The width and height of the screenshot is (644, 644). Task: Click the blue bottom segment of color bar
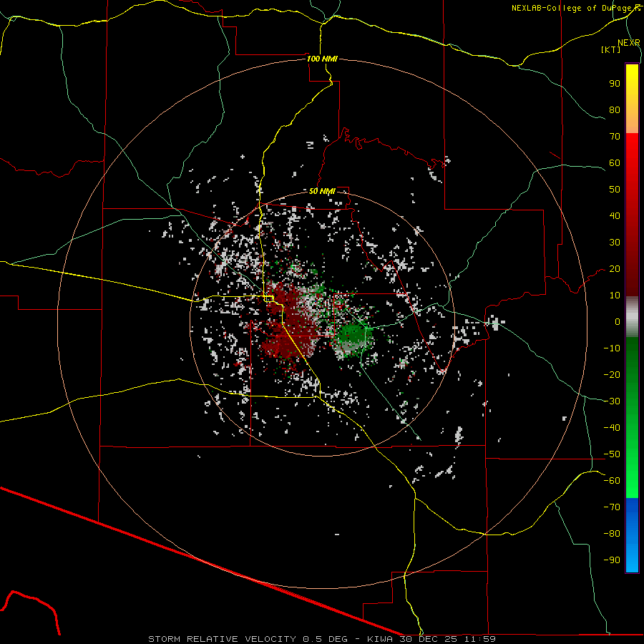click(632, 535)
